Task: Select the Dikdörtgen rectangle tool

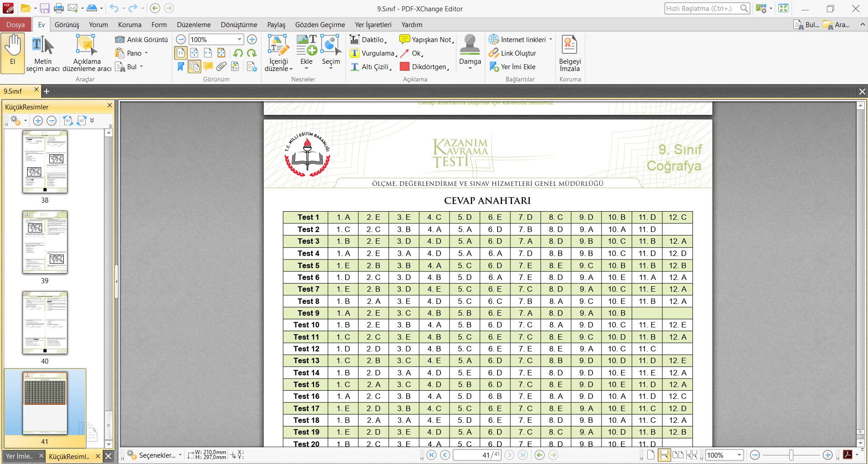Action: (x=424, y=67)
